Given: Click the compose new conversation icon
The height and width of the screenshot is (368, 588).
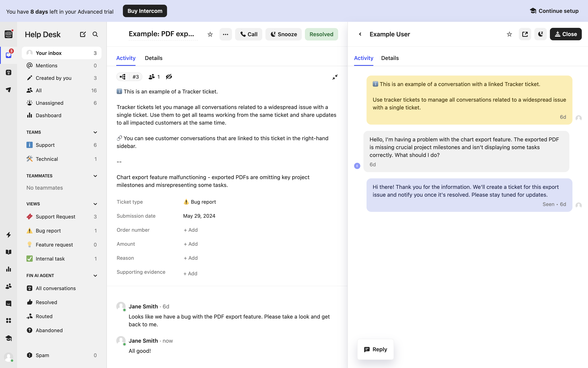Looking at the screenshot, I should (x=83, y=34).
